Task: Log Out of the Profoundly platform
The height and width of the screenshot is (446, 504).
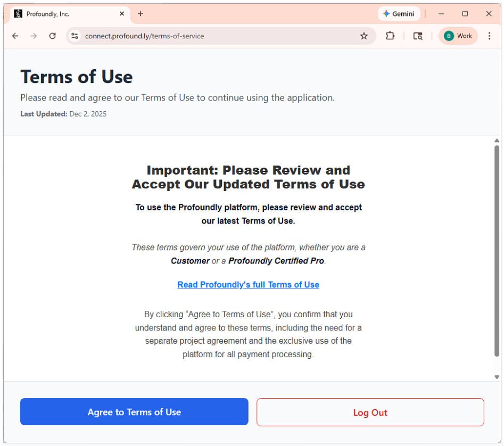Action: click(370, 412)
